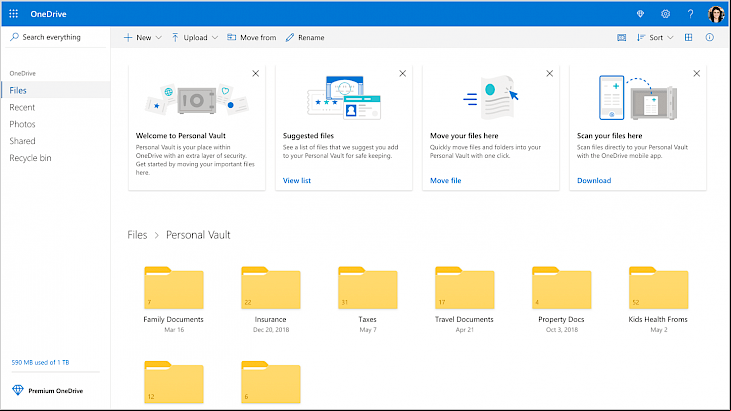Click the Scan your files phone illustration
Viewport: 731px width, 411px height.
[x=638, y=97]
